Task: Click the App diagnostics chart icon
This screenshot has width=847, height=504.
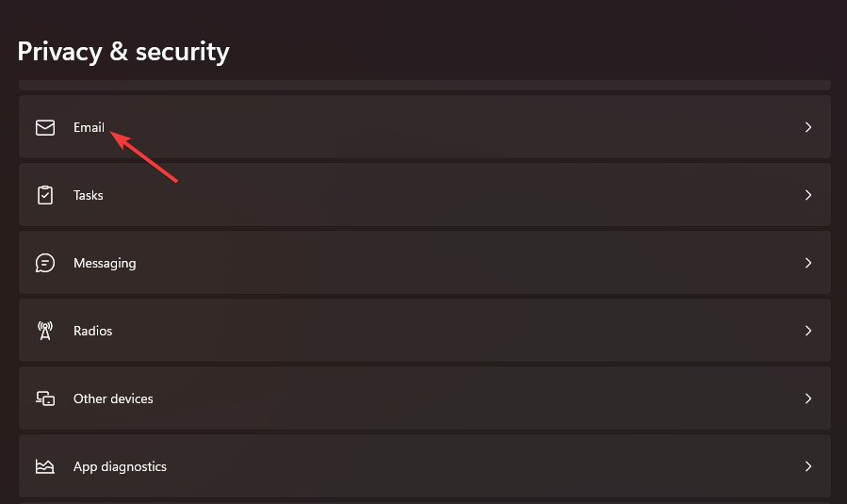Action: [45, 466]
